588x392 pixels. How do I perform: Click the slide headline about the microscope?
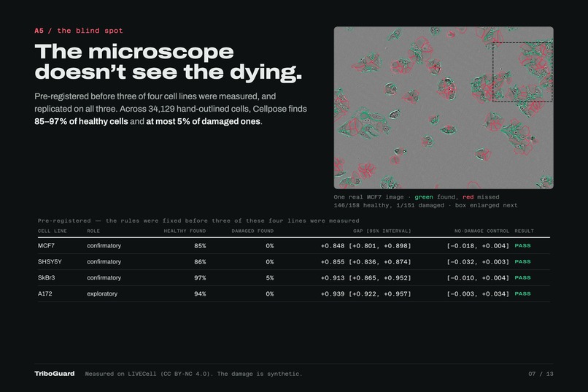click(x=168, y=62)
